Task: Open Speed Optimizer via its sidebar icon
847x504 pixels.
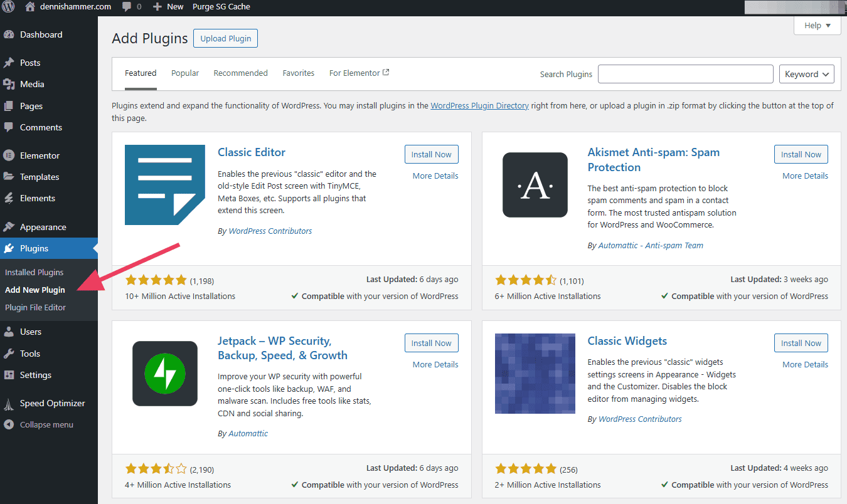Action: pyautogui.click(x=9, y=403)
